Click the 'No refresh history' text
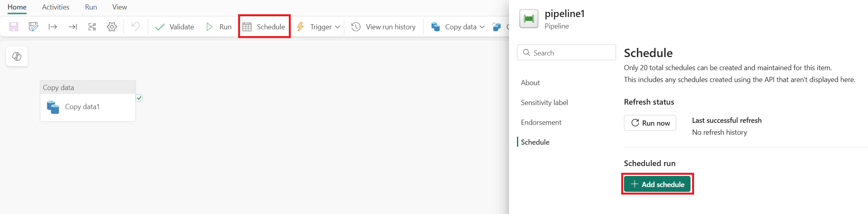This screenshot has width=868, height=214. tap(719, 132)
